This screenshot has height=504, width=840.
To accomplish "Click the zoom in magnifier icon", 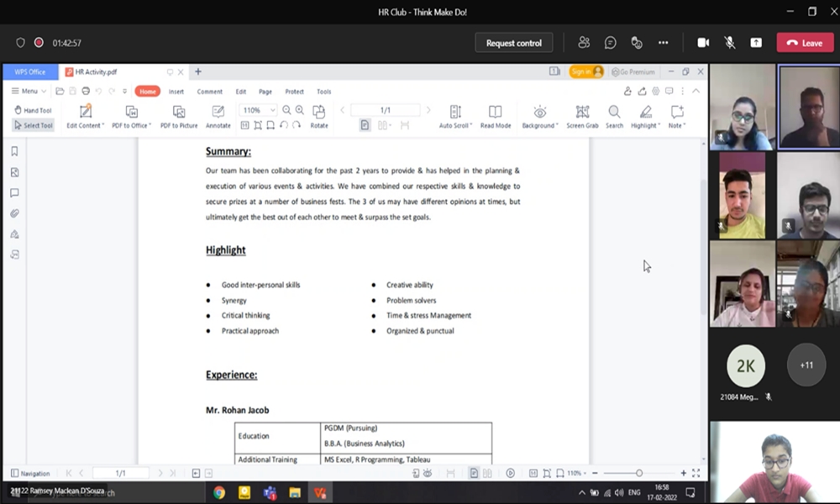I will [300, 110].
